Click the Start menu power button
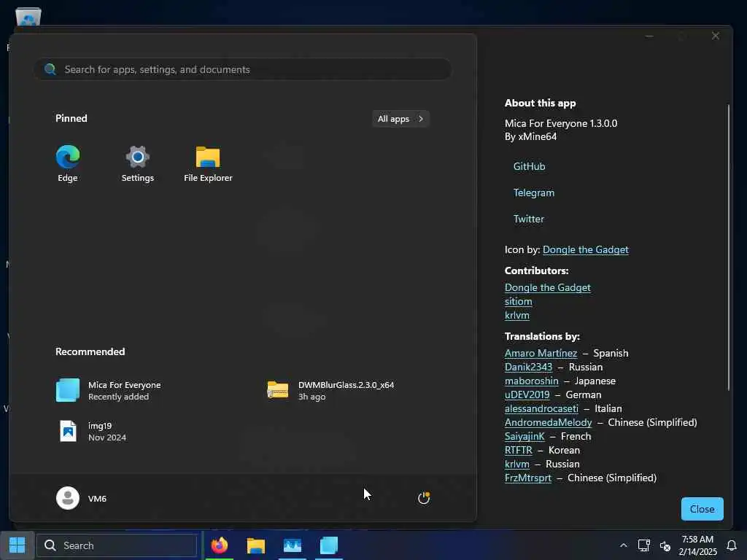747x560 pixels. (424, 498)
